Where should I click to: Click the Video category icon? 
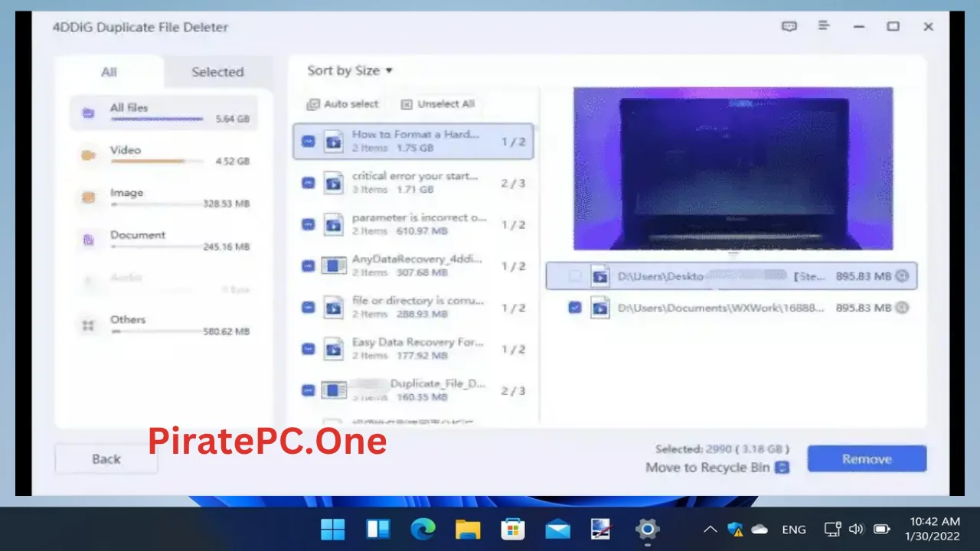point(88,155)
